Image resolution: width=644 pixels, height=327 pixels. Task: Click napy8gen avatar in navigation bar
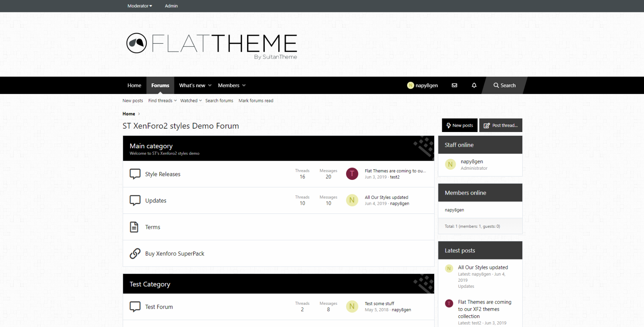click(411, 85)
